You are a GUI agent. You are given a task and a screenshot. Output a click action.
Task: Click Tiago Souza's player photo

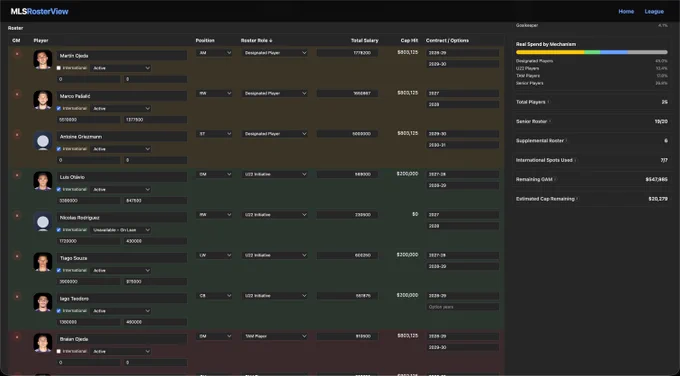42,262
